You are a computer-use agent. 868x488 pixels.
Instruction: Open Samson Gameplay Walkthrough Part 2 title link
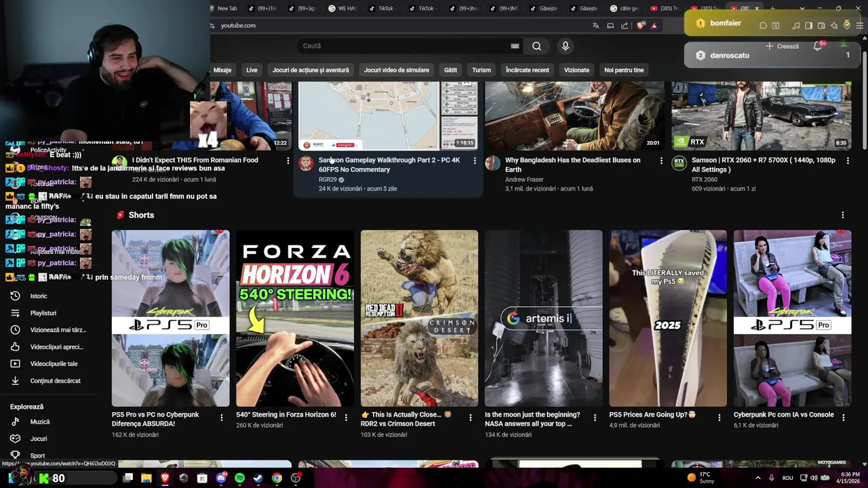[x=389, y=165]
